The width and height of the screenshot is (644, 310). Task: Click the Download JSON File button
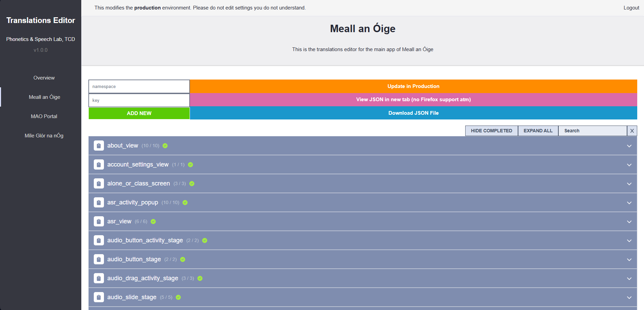413,113
